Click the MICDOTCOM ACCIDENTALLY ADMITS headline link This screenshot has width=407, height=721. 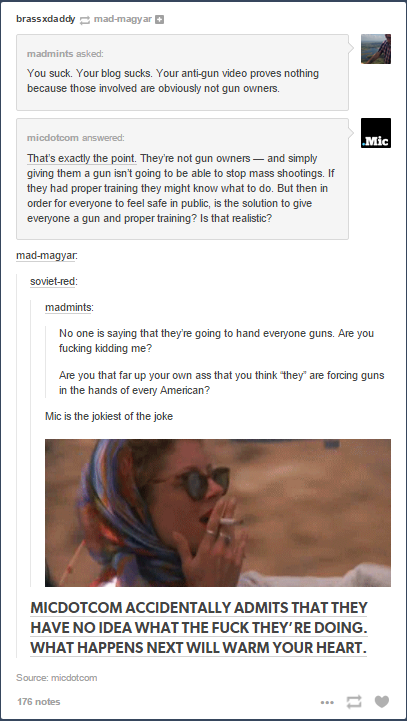(199, 608)
